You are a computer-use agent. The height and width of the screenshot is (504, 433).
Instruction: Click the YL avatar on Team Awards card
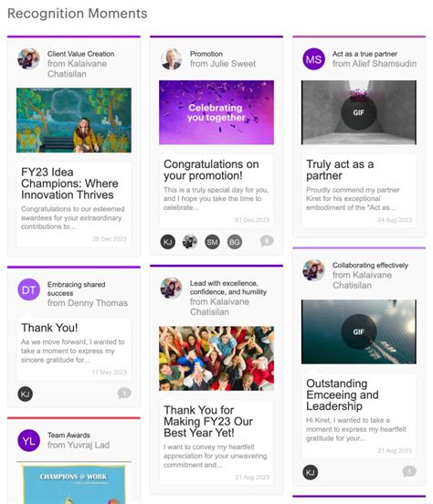click(x=28, y=440)
